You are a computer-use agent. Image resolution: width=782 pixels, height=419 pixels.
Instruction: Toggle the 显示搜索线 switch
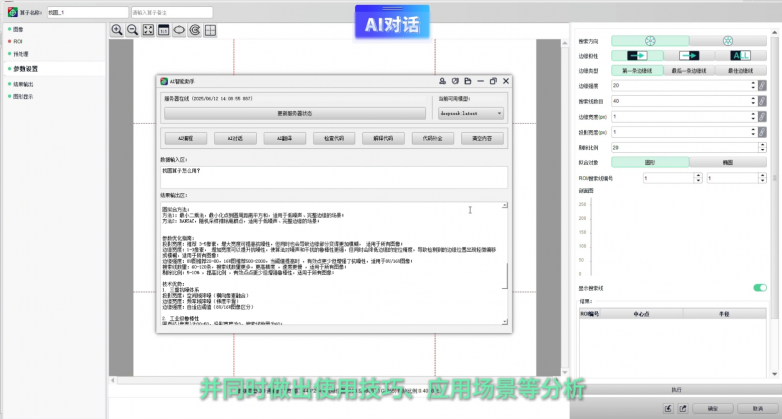pos(759,288)
